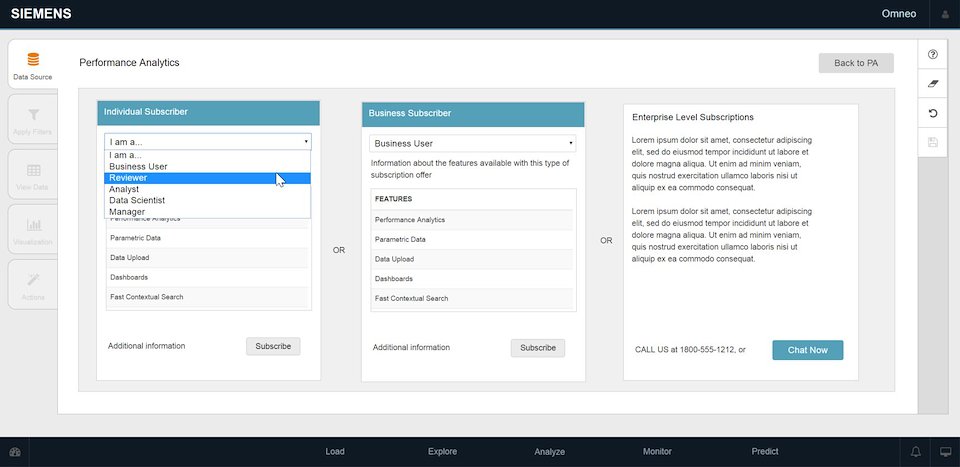The image size is (960, 467).
Task: Click the Enterprise Level Subscriptions heading
Action: (x=692, y=117)
